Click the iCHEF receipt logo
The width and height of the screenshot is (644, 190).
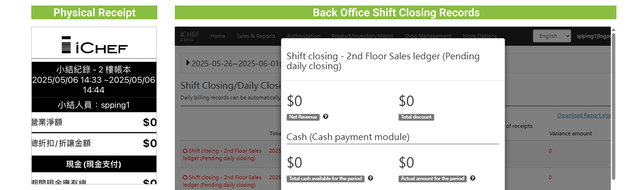(94, 45)
